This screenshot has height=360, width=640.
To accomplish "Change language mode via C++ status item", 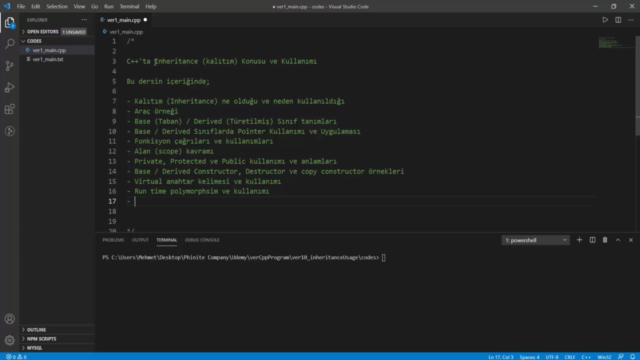I will click(586, 357).
